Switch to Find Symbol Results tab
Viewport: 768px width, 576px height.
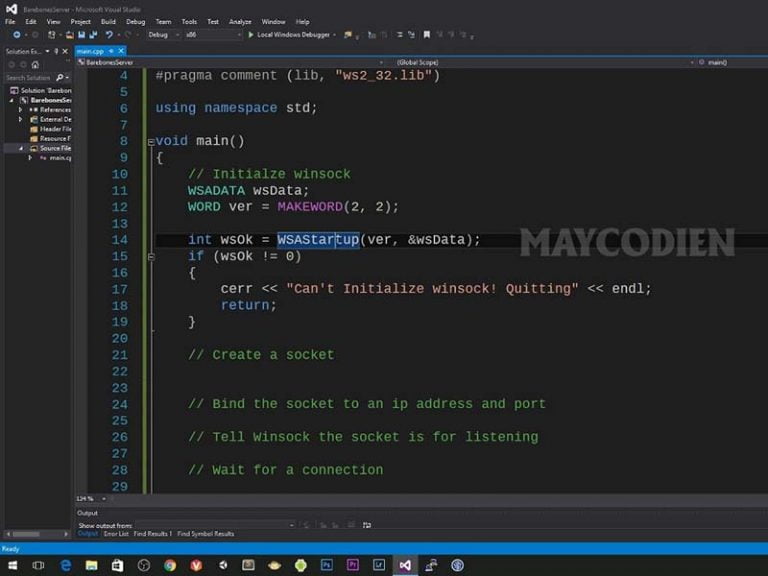(207, 534)
